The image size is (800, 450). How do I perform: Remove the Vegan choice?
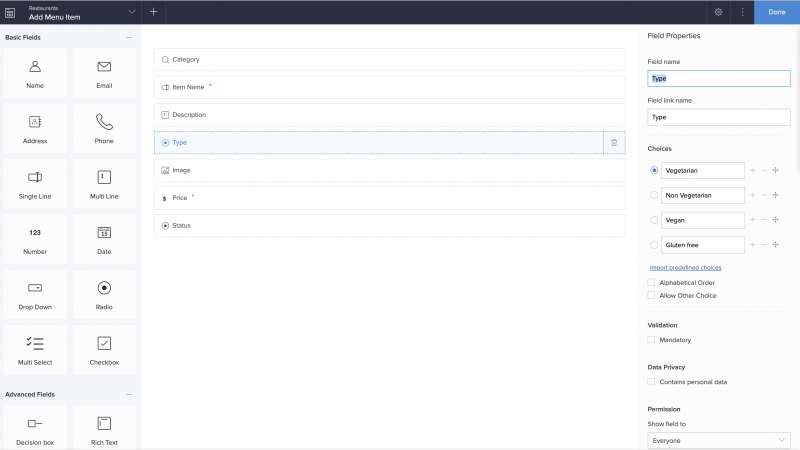tap(764, 220)
